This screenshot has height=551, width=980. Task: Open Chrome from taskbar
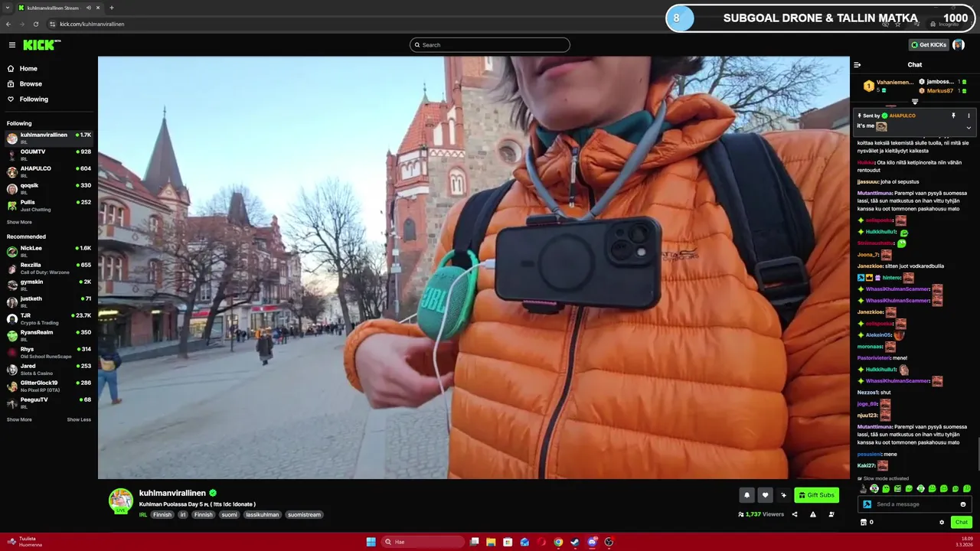(x=558, y=542)
